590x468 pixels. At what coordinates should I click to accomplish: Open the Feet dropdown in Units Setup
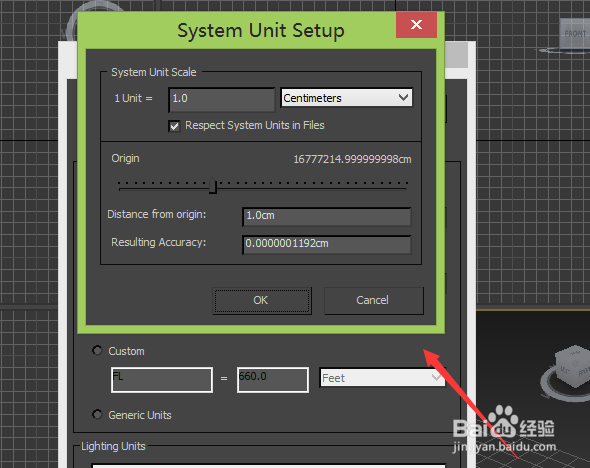tap(382, 378)
